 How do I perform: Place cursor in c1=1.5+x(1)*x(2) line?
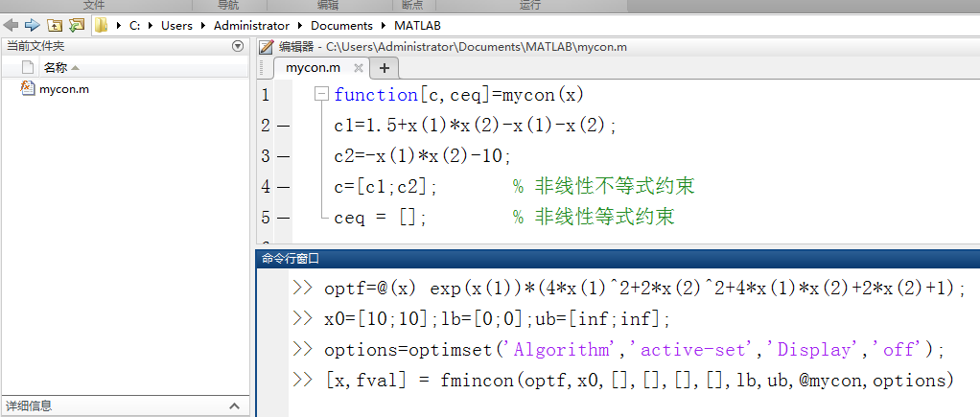point(476,126)
